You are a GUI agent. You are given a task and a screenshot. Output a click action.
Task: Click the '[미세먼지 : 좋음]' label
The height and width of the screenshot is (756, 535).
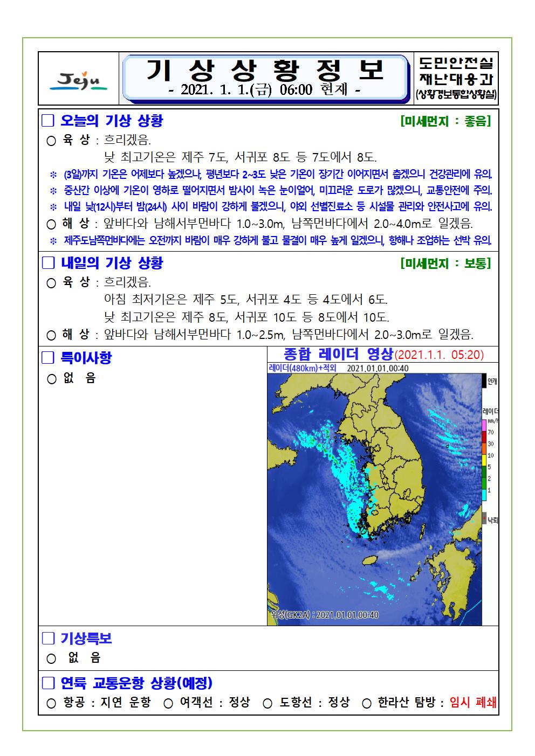pyautogui.click(x=445, y=121)
